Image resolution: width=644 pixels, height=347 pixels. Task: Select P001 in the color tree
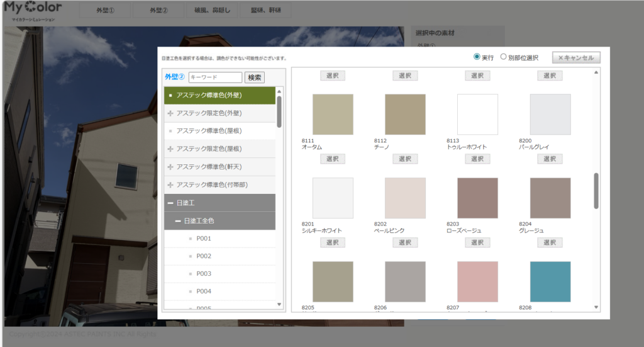tap(204, 239)
